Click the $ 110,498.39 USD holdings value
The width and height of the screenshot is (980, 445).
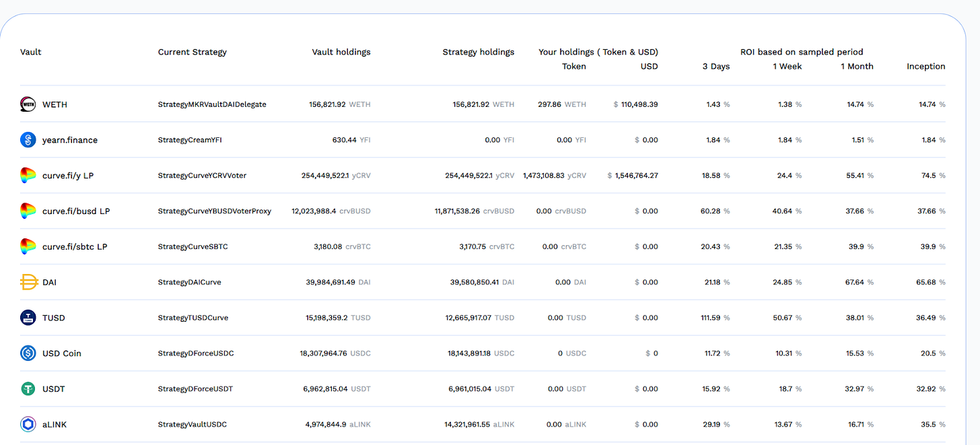point(636,104)
